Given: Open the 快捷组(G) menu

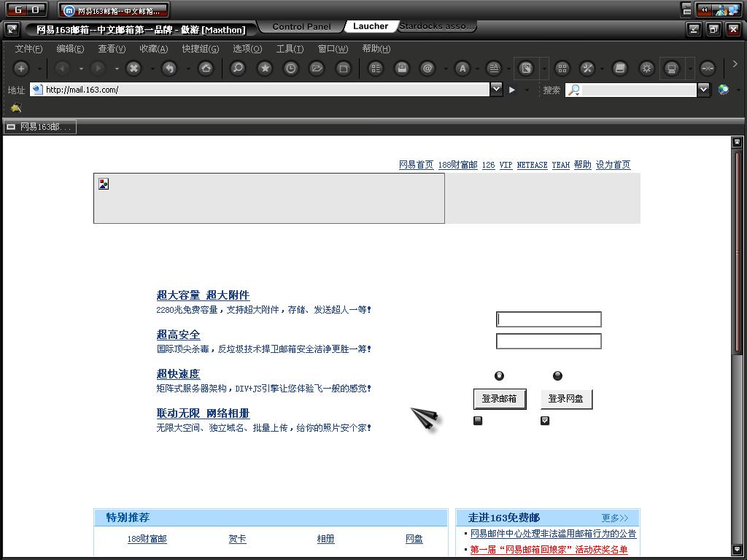Looking at the screenshot, I should 201,49.
